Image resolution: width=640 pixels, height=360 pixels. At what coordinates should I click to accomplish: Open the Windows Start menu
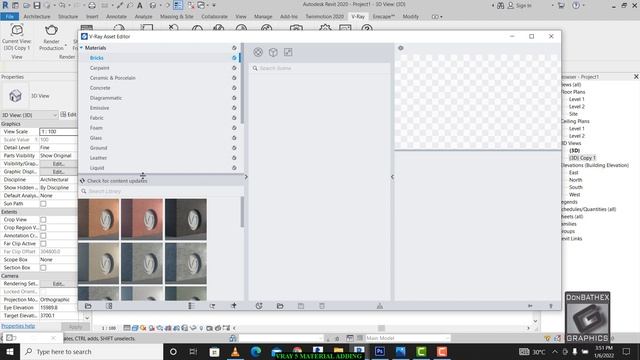tap(10, 351)
